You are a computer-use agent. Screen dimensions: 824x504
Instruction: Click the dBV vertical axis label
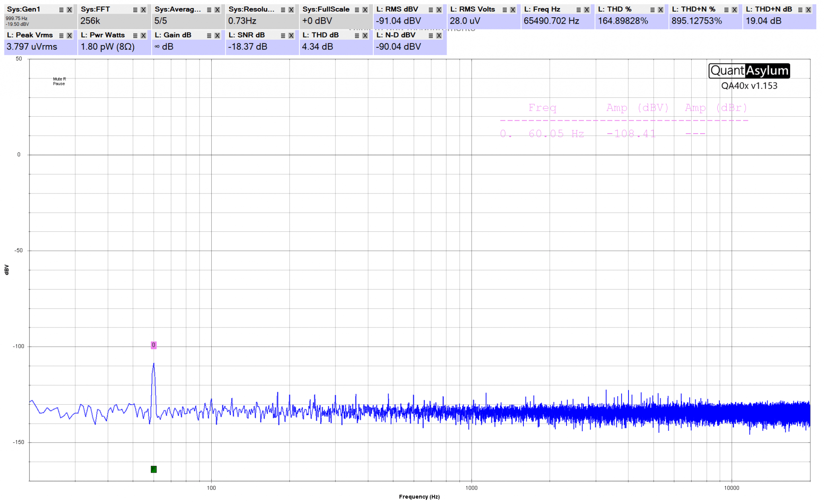6,270
